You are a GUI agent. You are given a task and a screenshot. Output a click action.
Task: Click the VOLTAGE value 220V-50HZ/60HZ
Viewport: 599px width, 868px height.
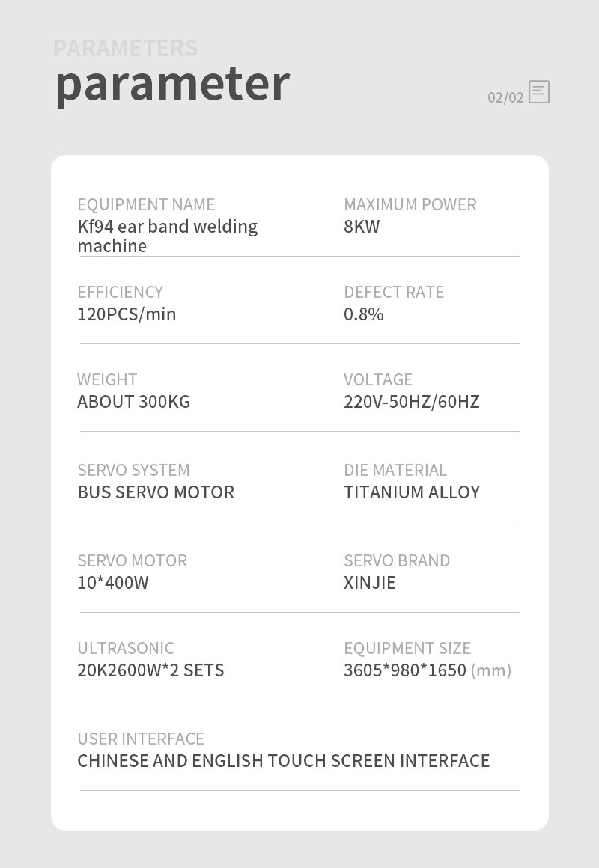[412, 402]
